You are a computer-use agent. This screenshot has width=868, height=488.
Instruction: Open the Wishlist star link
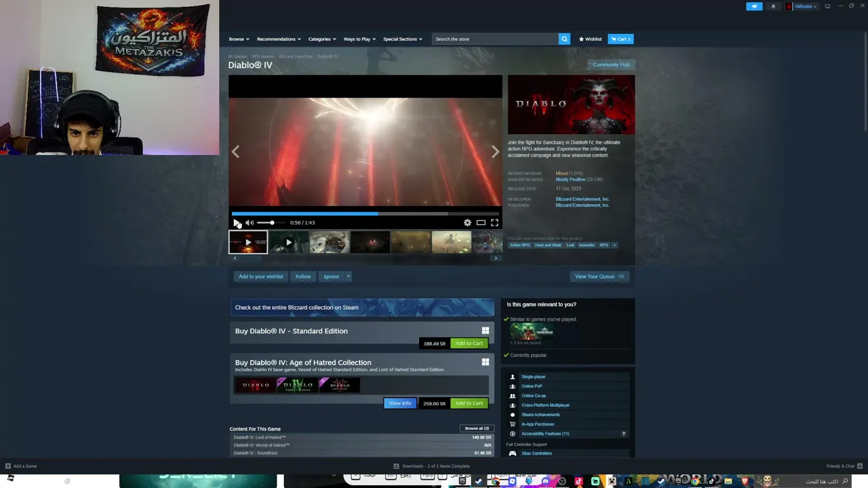click(x=590, y=39)
